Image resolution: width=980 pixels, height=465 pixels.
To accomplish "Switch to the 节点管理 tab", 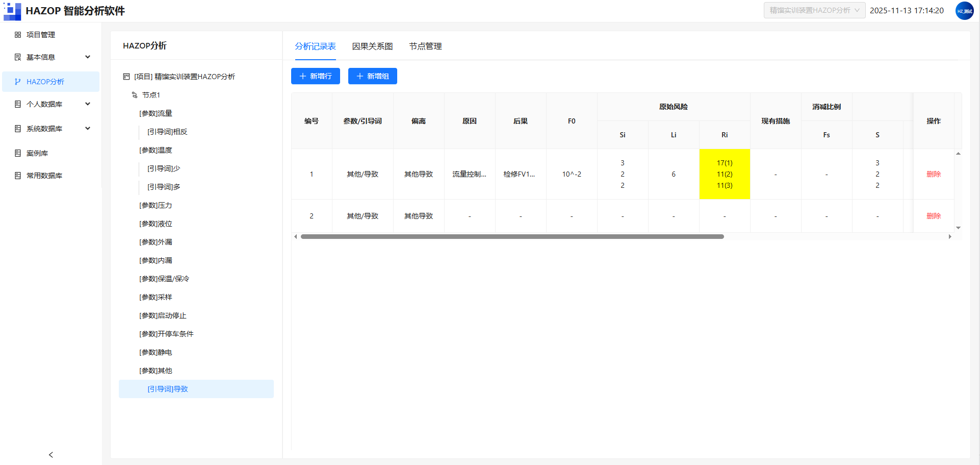I will 425,46.
